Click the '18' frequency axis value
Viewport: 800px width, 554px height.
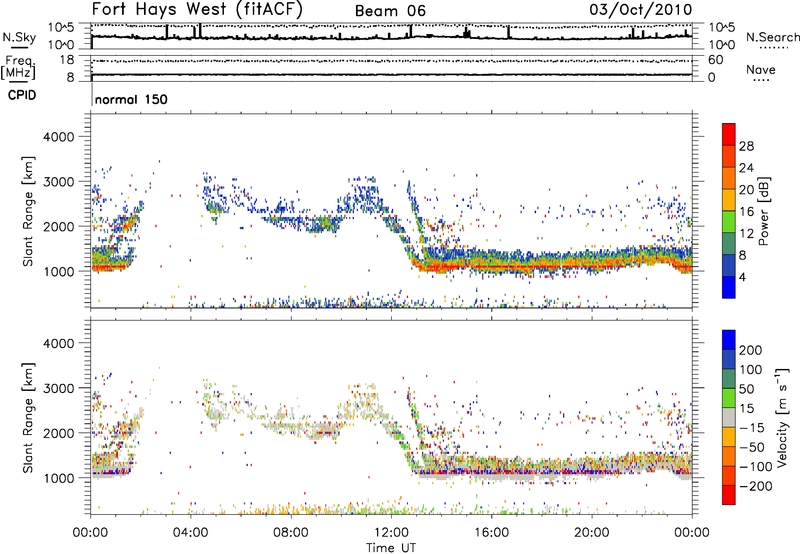[67, 60]
